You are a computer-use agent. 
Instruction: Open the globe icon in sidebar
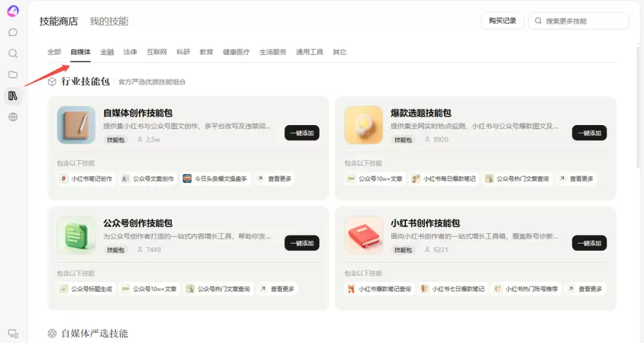(13, 117)
